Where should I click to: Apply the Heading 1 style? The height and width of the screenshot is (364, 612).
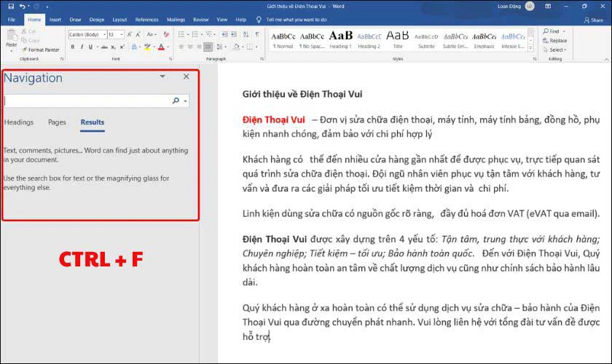[x=340, y=40]
